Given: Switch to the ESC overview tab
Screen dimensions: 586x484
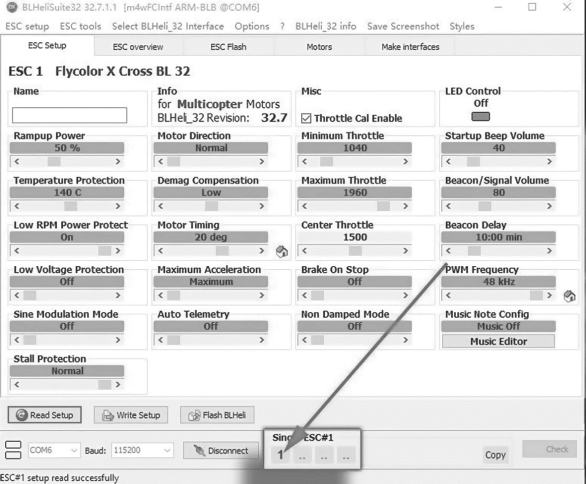Looking at the screenshot, I should pos(138,47).
